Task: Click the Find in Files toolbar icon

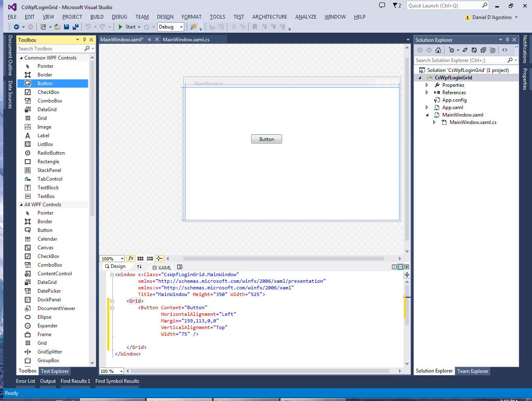Action: [193, 27]
